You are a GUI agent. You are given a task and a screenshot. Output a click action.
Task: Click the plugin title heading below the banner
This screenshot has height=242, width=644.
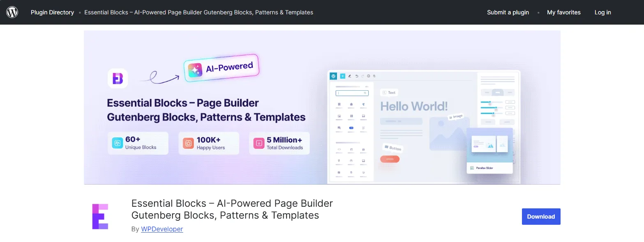pyautogui.click(x=232, y=209)
